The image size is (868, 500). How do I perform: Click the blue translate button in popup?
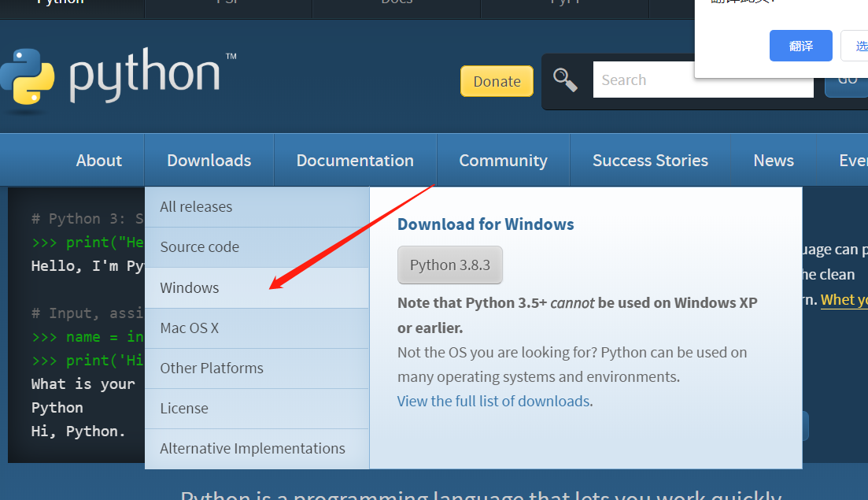(x=800, y=46)
